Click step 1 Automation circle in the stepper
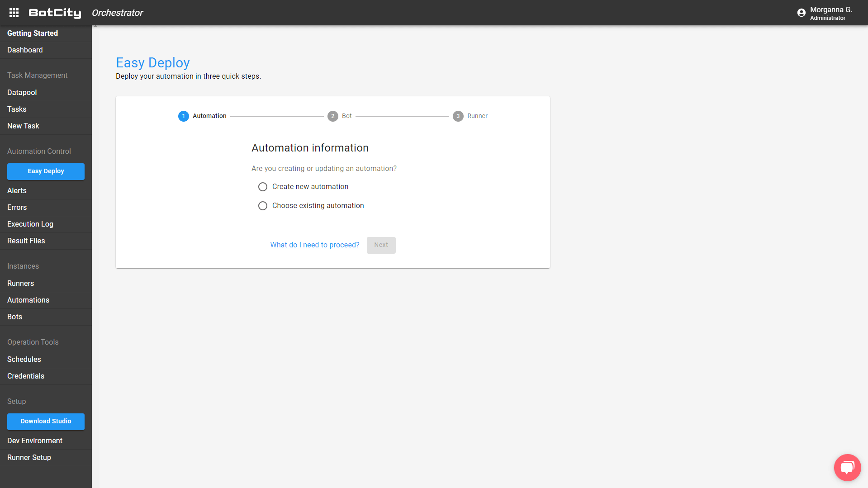Screen dimensions: 868x488 (x=183, y=116)
